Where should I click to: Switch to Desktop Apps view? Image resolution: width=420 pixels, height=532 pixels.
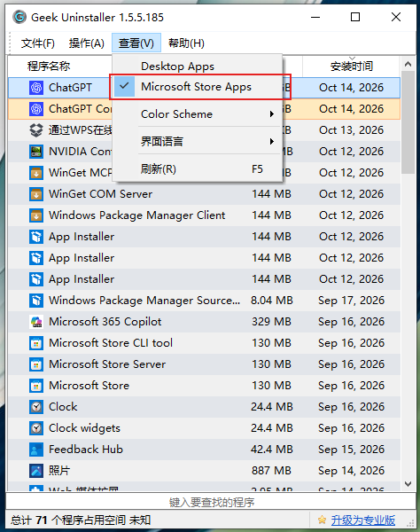198,66
